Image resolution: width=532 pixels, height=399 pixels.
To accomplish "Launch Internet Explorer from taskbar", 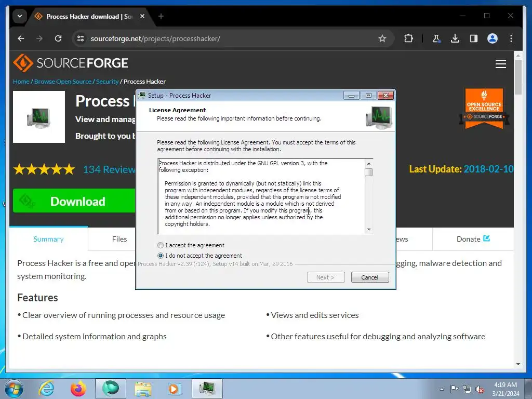I will tap(46, 389).
